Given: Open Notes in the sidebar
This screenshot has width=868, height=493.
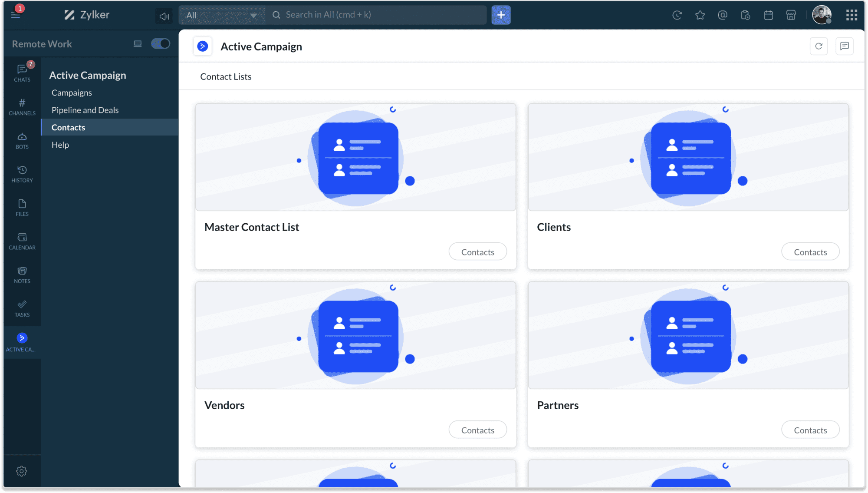Looking at the screenshot, I should [22, 275].
